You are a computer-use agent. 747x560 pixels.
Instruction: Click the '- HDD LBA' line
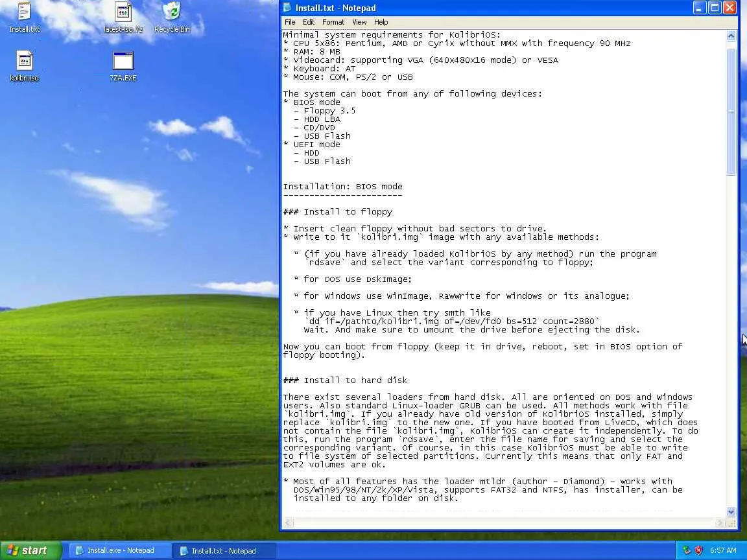[x=317, y=119]
